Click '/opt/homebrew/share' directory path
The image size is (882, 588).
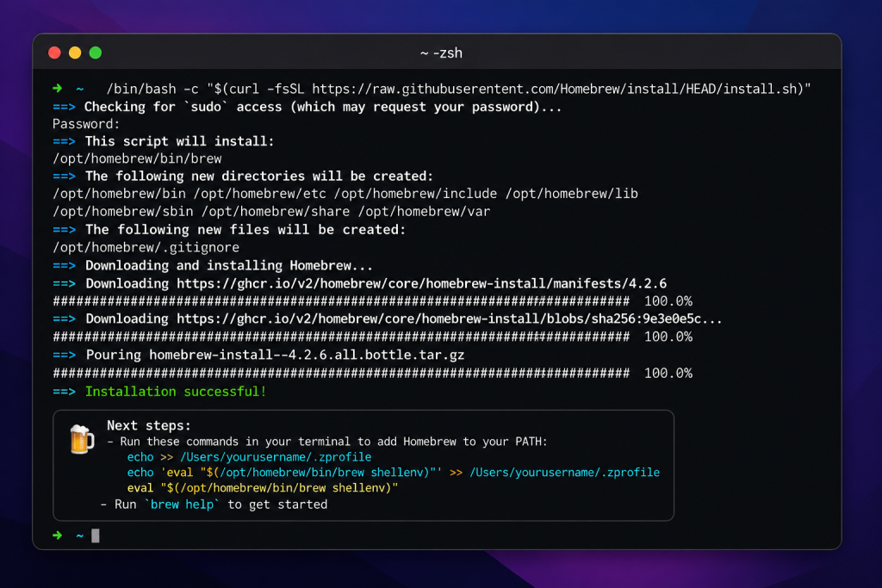coord(276,212)
